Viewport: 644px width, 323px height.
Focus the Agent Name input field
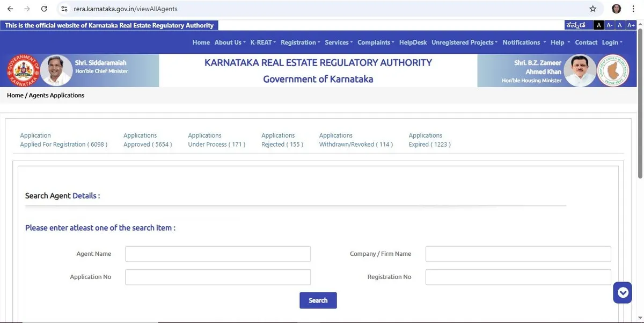click(218, 254)
